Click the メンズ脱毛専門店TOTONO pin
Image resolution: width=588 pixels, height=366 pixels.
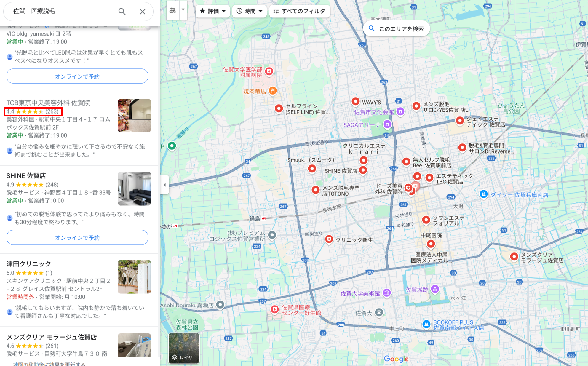[316, 190]
